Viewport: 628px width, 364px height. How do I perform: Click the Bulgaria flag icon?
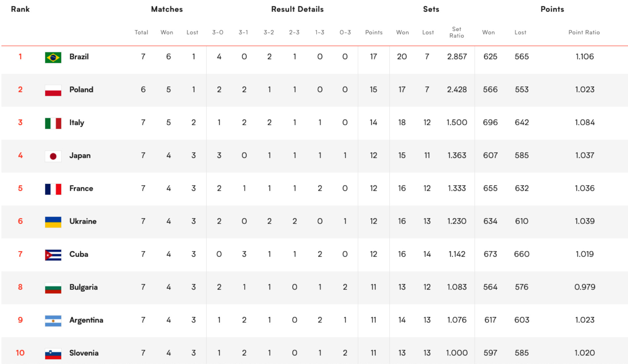pos(53,288)
